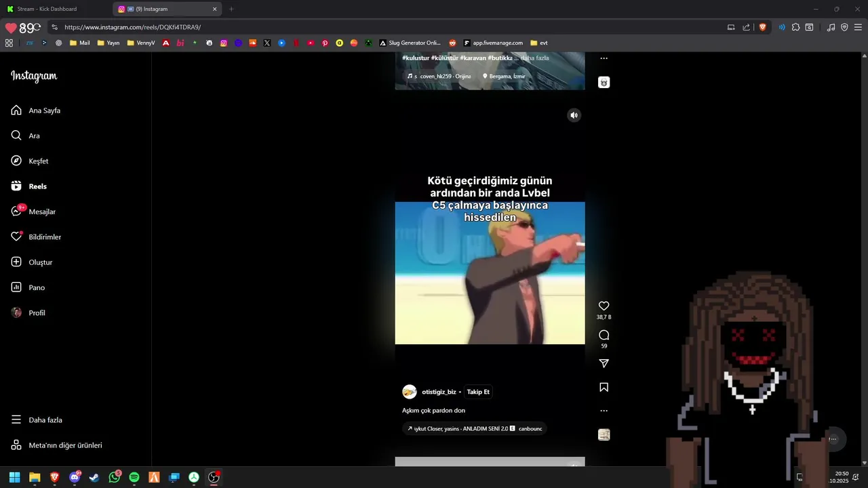Click Takip Et to follow otistigiz_biz

[478, 392]
